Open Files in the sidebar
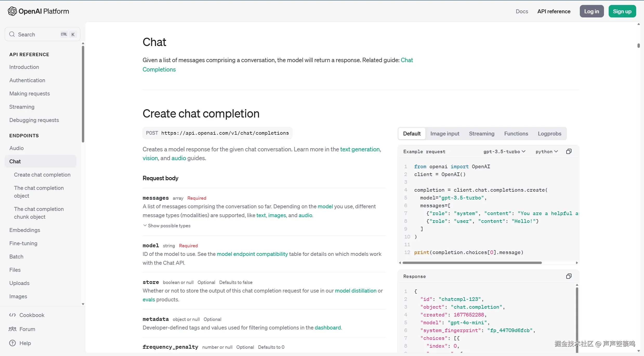The height and width of the screenshot is (356, 644). [x=15, y=270]
